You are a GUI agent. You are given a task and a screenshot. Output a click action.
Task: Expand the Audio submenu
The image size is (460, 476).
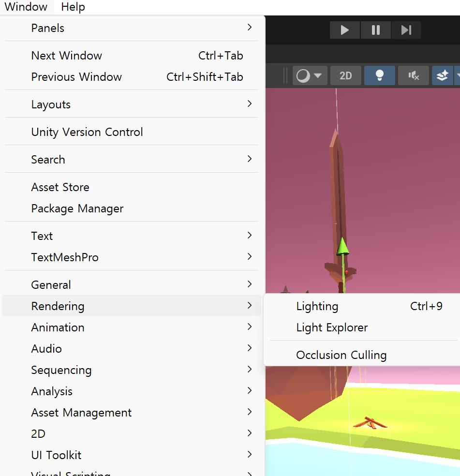pos(132,348)
